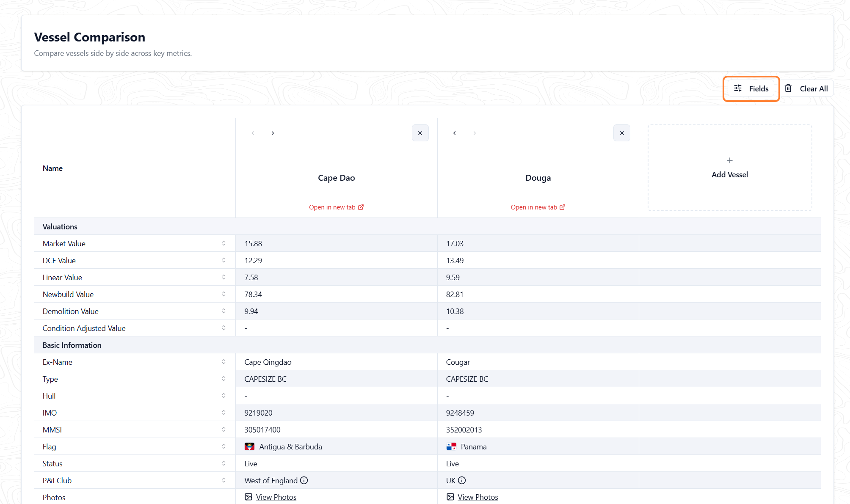Click the Cape Dao vessel name
Viewport: 850px width, 504px height.
336,178
